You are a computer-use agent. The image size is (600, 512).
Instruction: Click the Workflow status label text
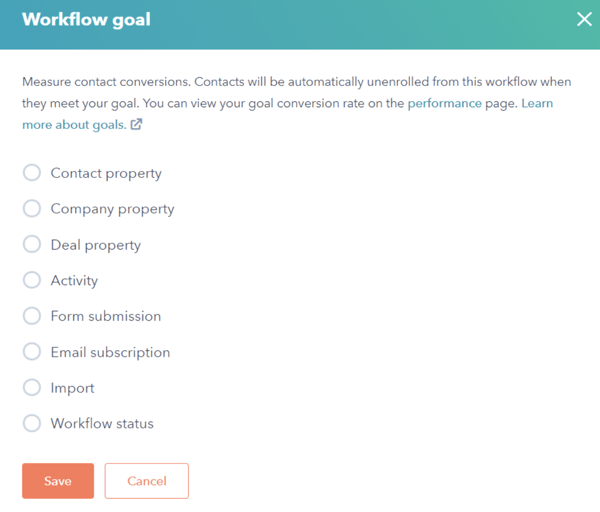click(x=102, y=423)
